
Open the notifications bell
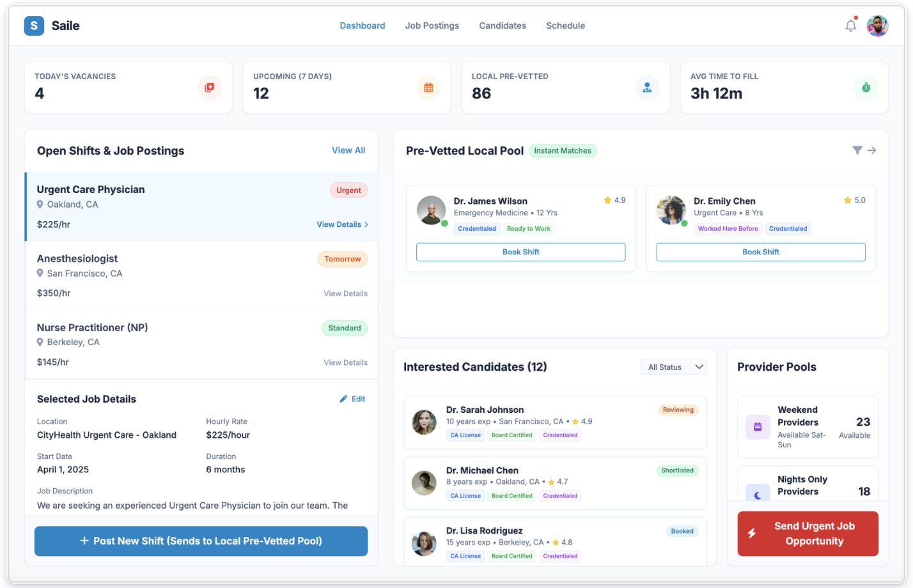coord(850,26)
